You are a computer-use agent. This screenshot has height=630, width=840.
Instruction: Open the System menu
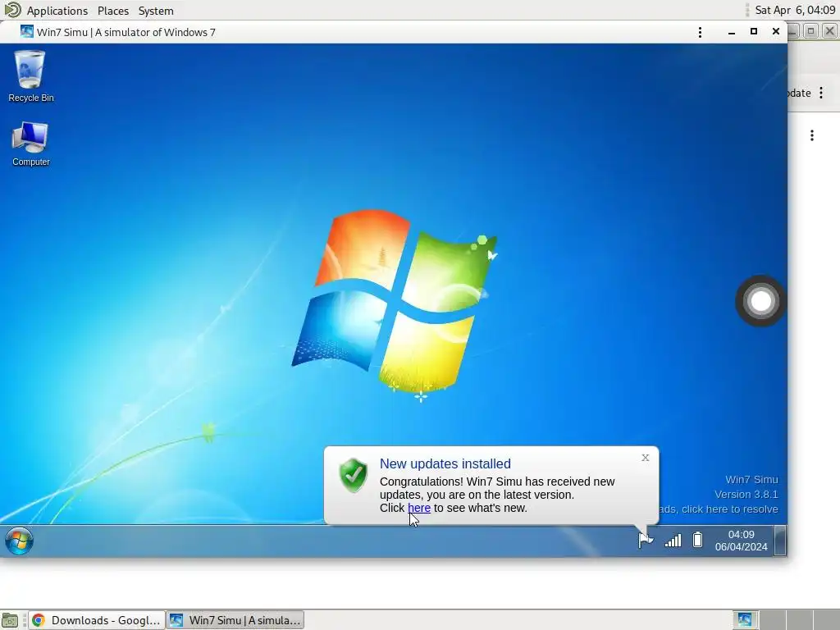click(x=156, y=11)
